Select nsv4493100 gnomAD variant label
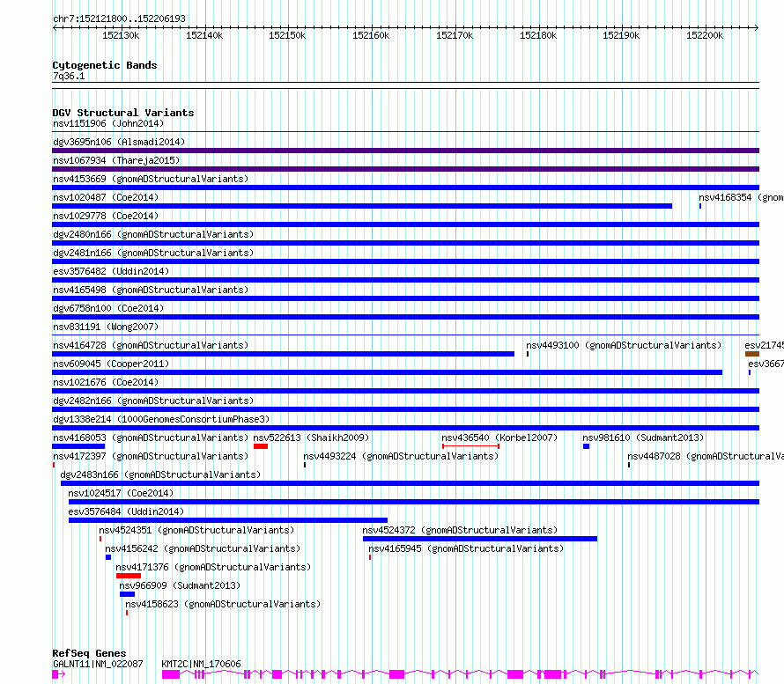This screenshot has width=784, height=684. tap(624, 345)
